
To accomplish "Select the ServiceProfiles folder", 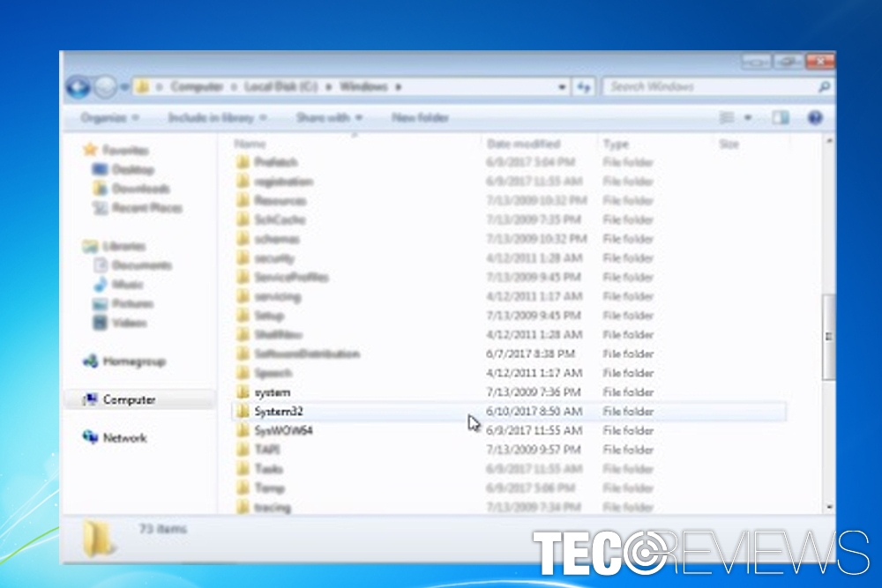I will [291, 277].
